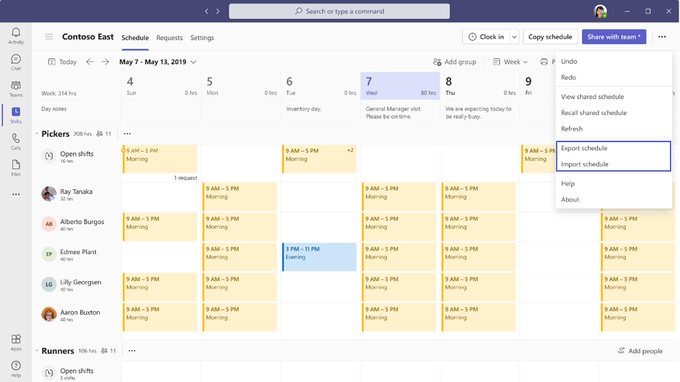Expand the Clock in dropdown arrow
This screenshot has height=382, width=680.
point(514,37)
